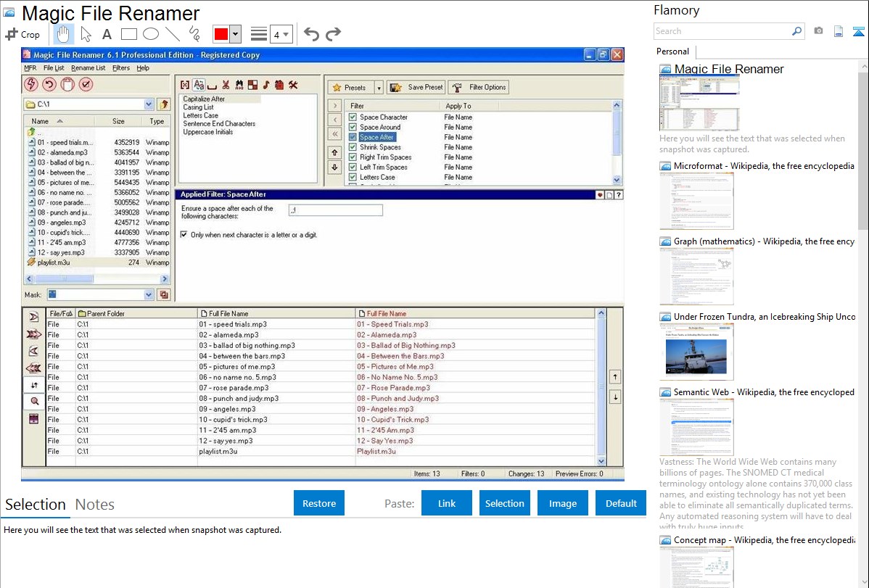Activate the hand pan tool

click(x=63, y=34)
